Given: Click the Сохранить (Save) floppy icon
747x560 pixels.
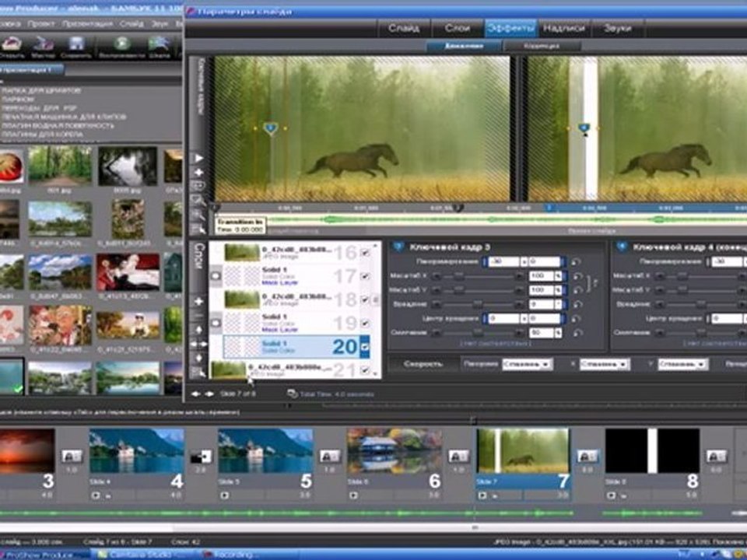Looking at the screenshot, I should [x=76, y=44].
